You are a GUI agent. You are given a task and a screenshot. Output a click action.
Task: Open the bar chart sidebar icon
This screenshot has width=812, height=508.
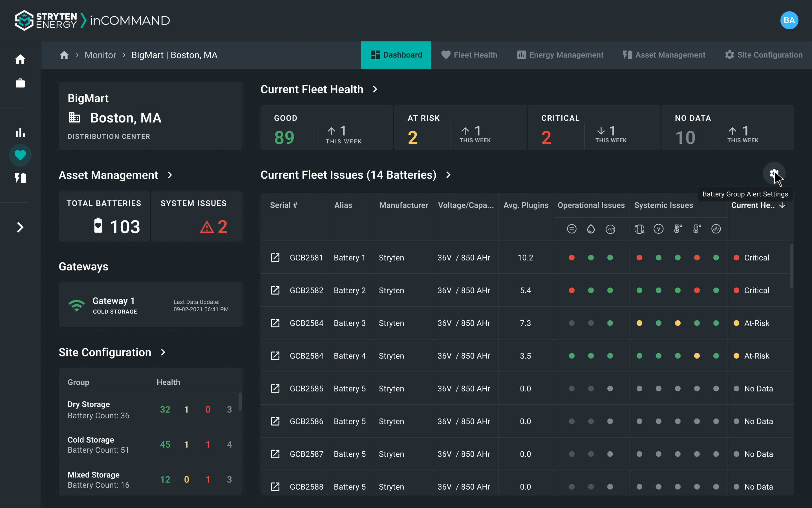[x=20, y=132]
